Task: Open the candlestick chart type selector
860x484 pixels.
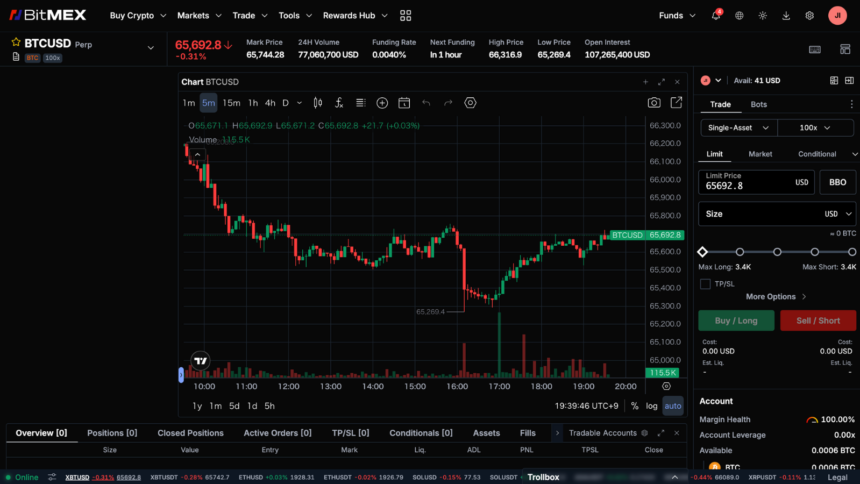Action: click(318, 103)
